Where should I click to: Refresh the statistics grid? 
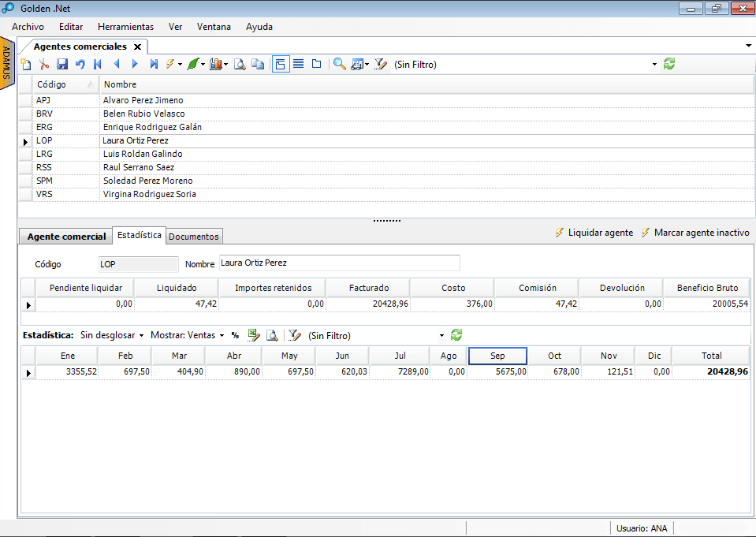456,335
